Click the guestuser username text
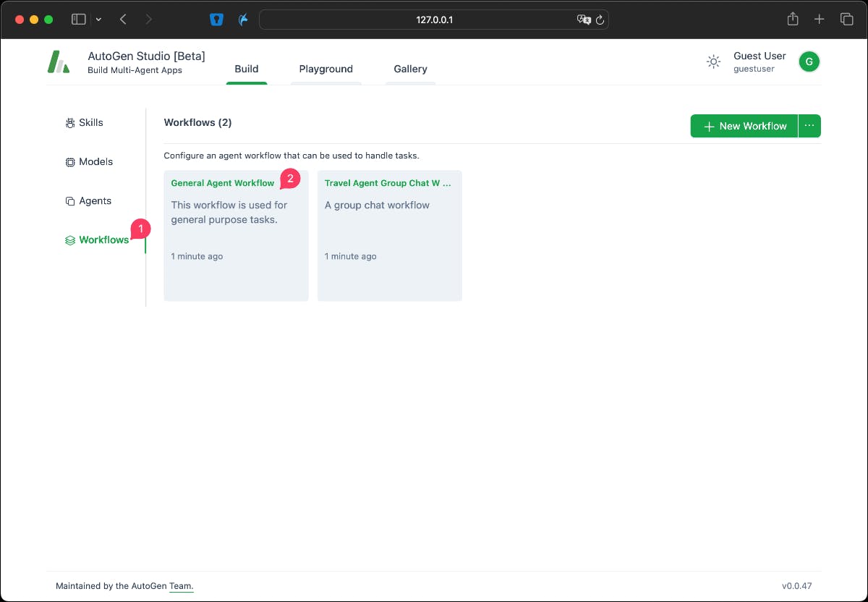The height and width of the screenshot is (602, 868). [754, 69]
